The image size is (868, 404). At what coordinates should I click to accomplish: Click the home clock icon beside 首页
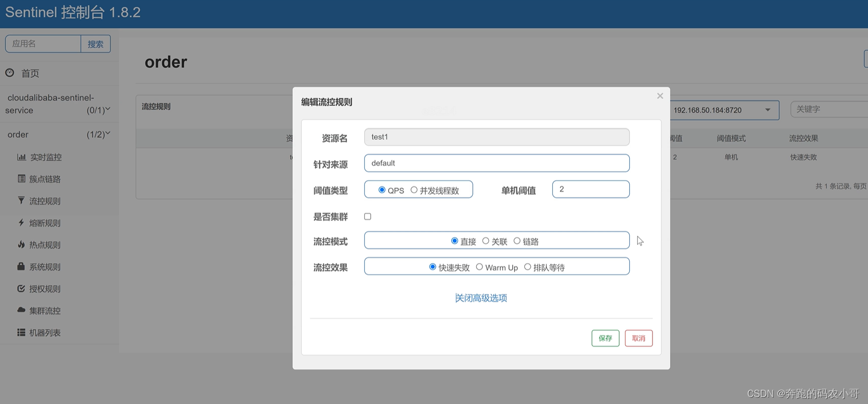click(10, 73)
